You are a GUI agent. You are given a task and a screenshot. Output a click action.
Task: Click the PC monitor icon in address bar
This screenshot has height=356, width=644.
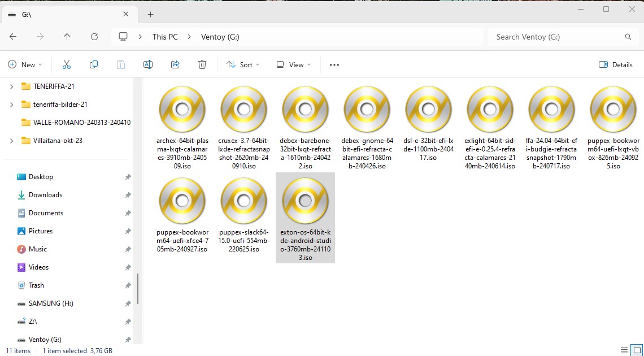(123, 37)
